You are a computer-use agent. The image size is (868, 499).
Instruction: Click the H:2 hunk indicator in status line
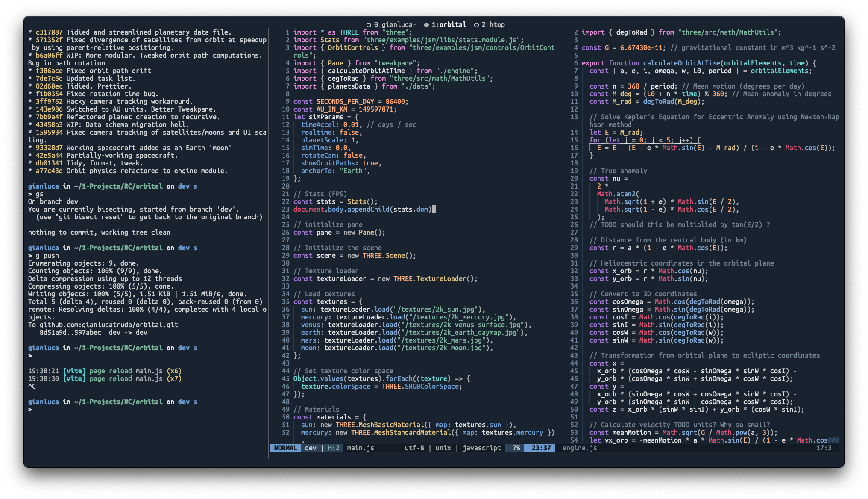(334, 448)
